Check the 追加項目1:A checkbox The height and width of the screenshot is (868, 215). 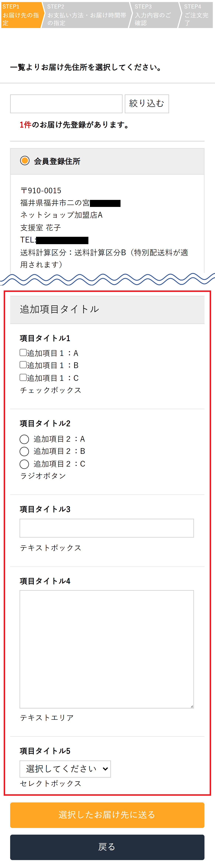(x=23, y=352)
